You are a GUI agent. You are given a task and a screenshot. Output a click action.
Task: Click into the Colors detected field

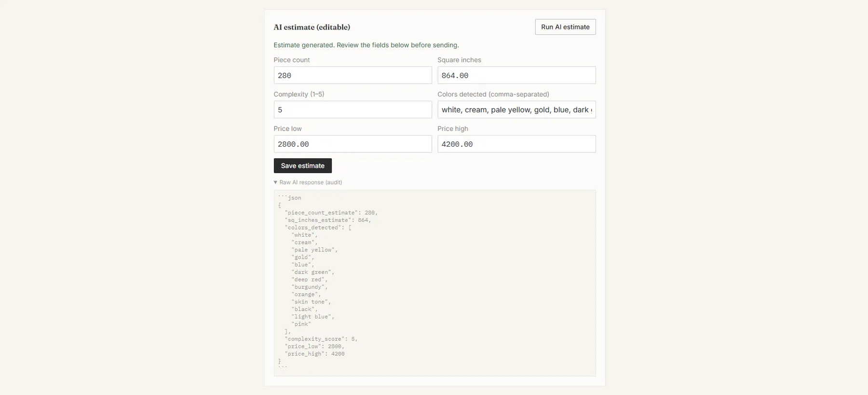tap(516, 109)
